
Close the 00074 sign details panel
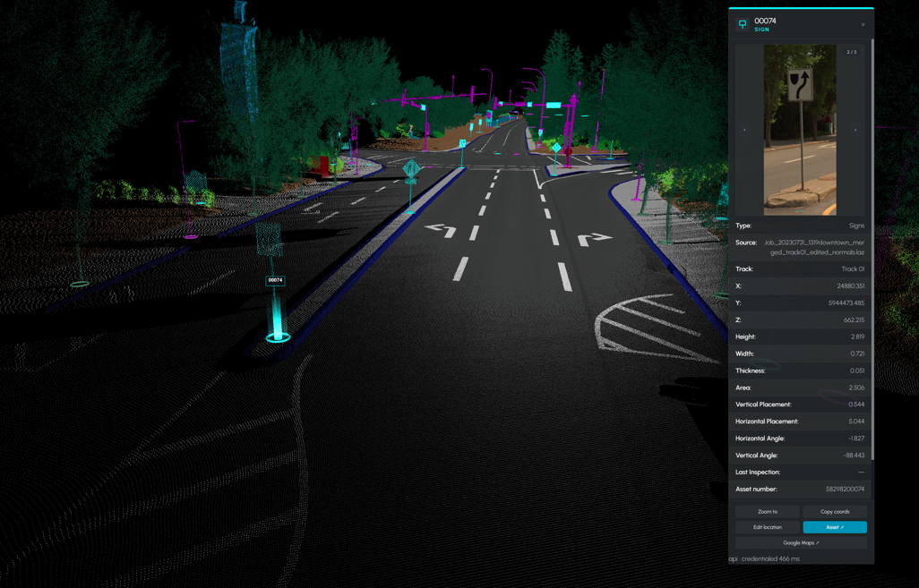(863, 24)
